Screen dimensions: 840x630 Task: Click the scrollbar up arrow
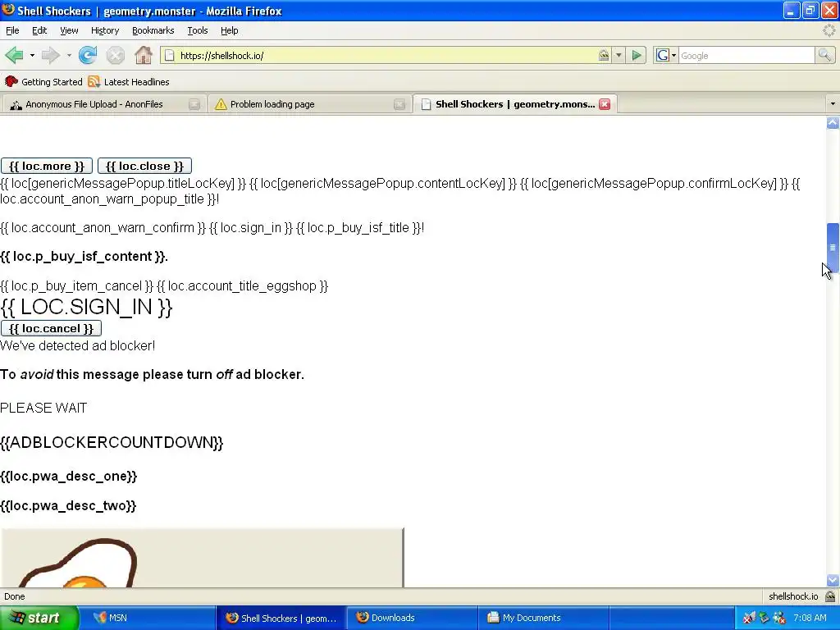[x=833, y=123]
